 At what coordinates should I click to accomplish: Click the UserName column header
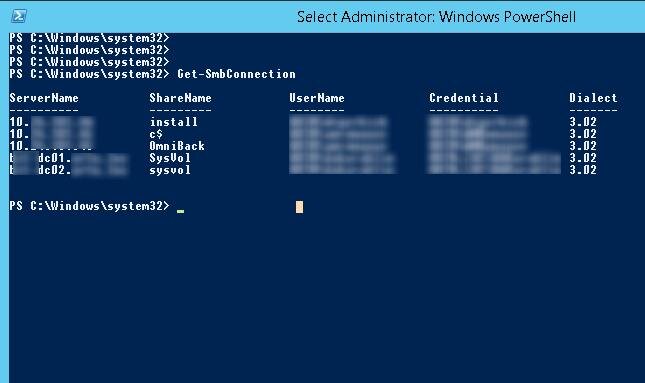(x=317, y=98)
